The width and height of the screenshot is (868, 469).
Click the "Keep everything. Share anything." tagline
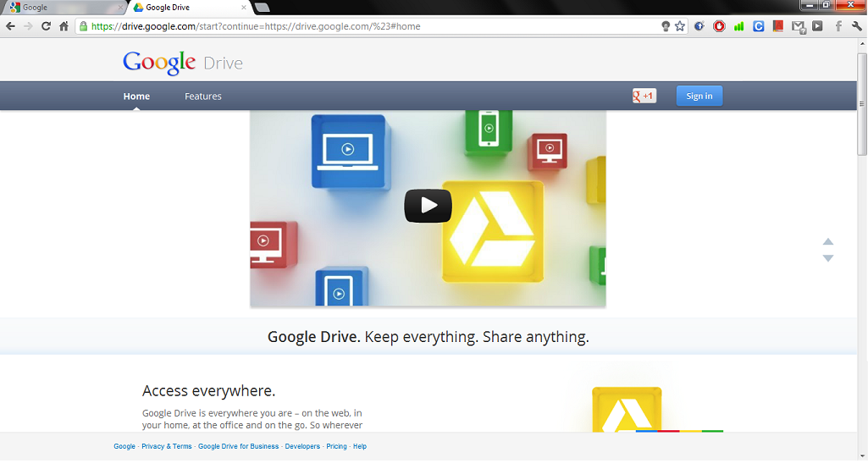(x=477, y=337)
